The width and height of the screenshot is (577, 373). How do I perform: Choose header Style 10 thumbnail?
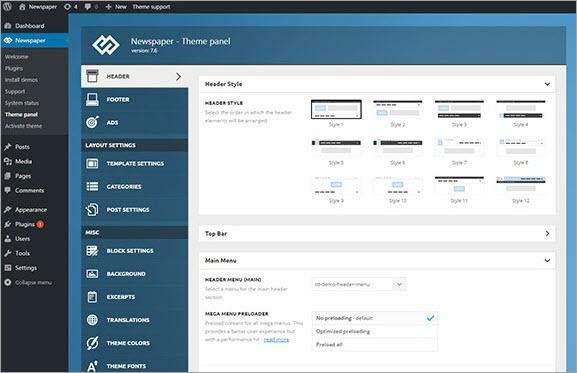click(398, 185)
